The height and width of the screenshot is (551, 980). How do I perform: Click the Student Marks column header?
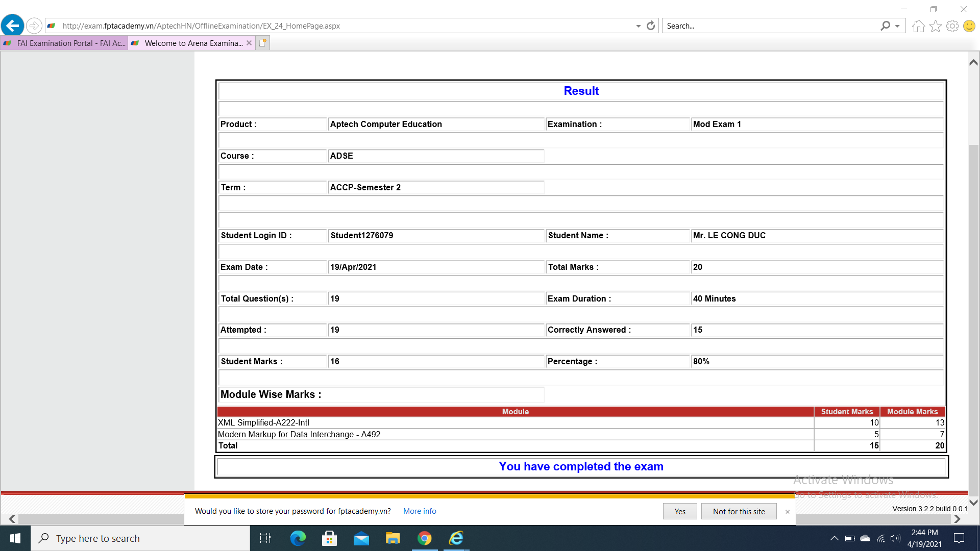[x=847, y=412]
